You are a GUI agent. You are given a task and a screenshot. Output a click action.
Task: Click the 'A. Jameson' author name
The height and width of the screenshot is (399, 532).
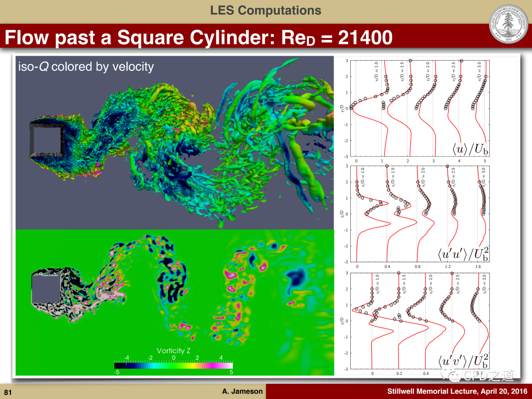242,391
